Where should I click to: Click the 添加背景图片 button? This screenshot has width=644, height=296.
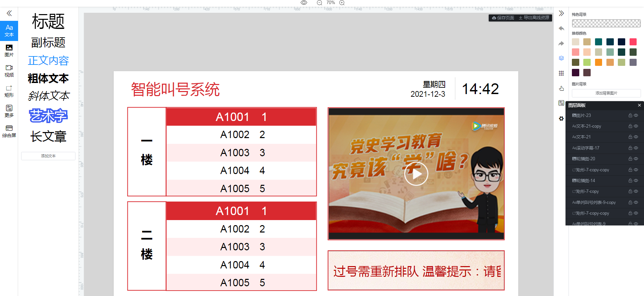click(606, 93)
